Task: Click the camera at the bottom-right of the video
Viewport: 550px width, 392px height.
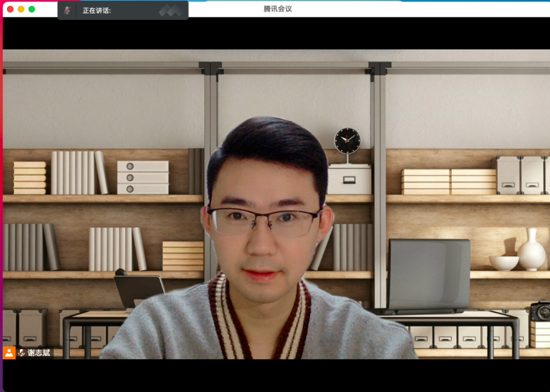Action: coord(540,311)
